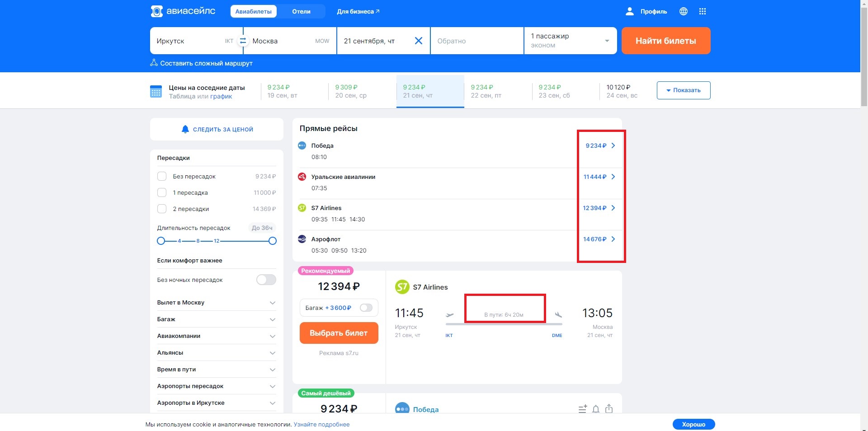Select 22 сен, пт price date

498,91
